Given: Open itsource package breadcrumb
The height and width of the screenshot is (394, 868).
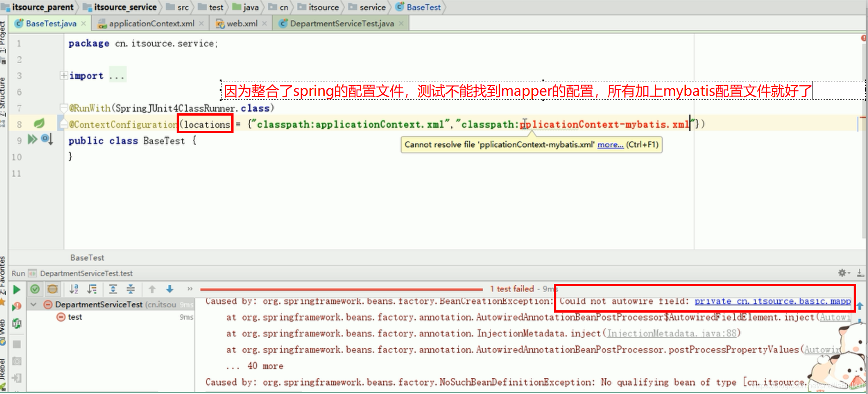Looking at the screenshot, I should point(318,7).
